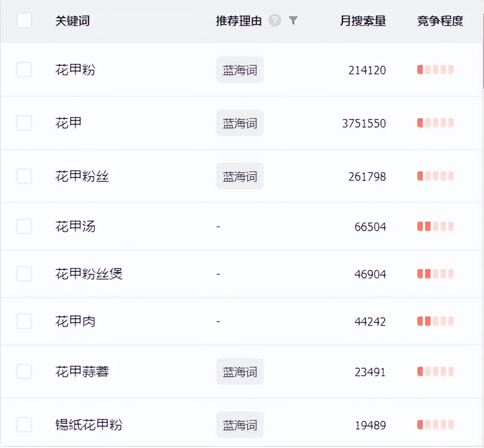Select the 花甲汤 row checkbox
The image size is (484, 448).
24,226
